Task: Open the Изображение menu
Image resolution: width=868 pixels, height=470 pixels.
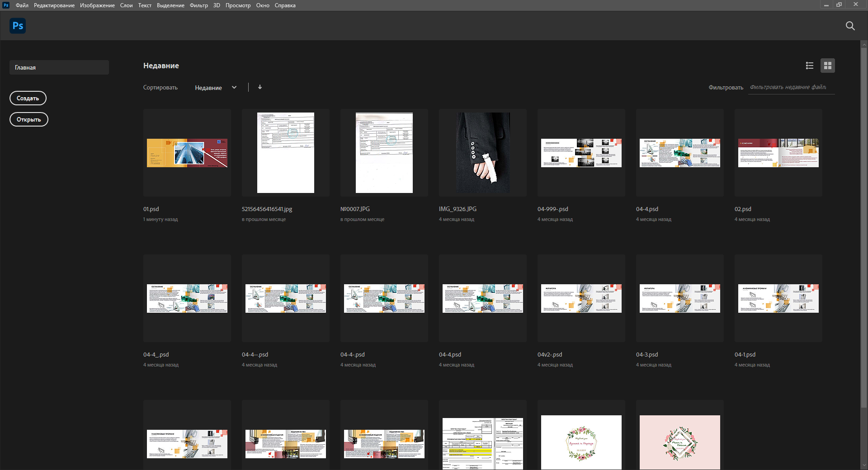Action: [x=97, y=5]
